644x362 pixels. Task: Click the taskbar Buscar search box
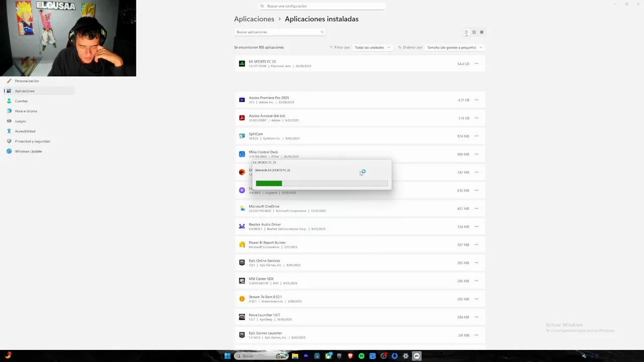click(x=261, y=356)
